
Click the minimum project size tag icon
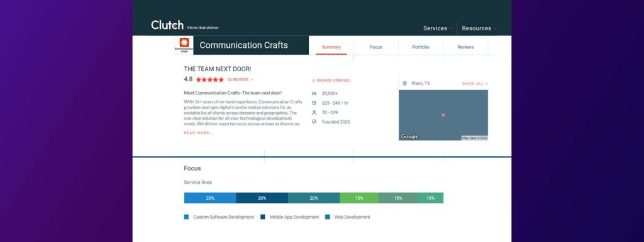[314, 93]
